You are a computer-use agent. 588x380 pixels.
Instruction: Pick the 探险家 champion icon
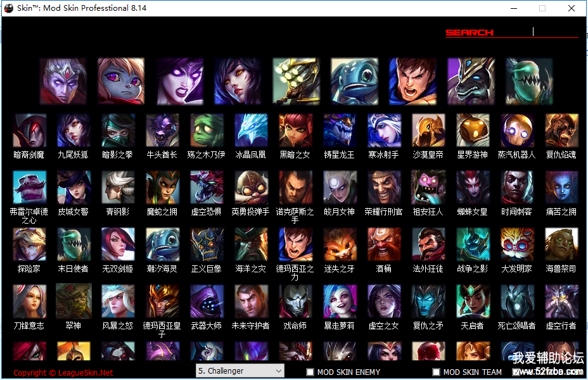pos(29,244)
